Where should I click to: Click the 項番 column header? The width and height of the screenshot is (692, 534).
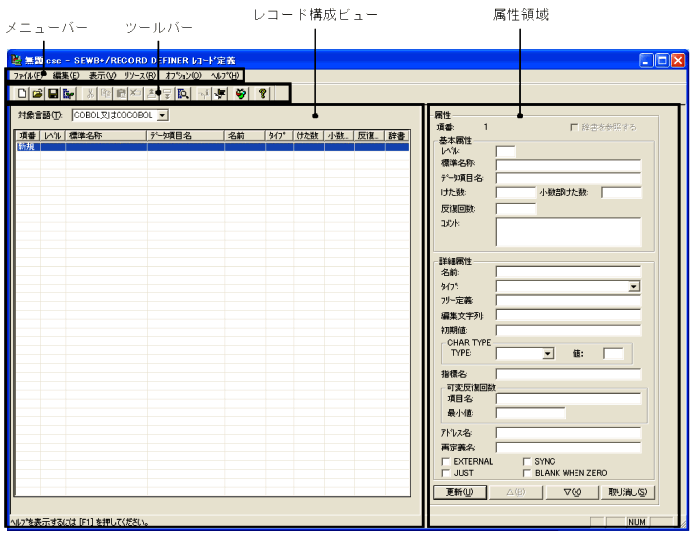pos(28,135)
